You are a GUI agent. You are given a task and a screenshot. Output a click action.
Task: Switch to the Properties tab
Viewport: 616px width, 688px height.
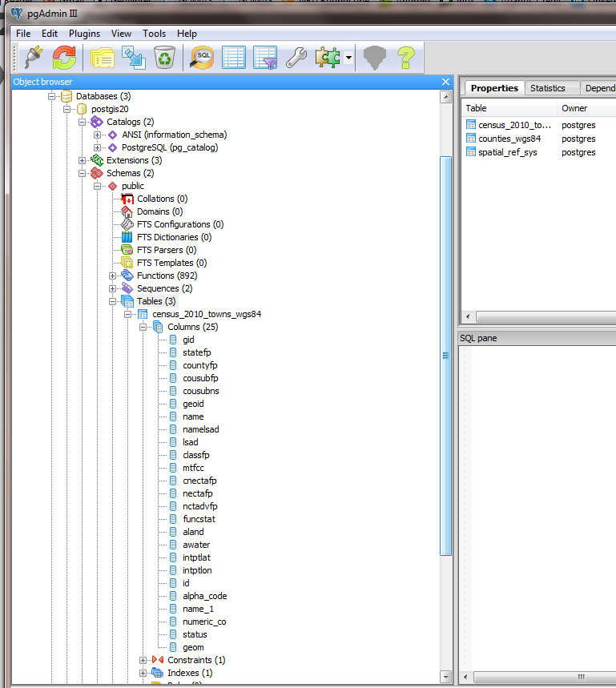pos(494,88)
